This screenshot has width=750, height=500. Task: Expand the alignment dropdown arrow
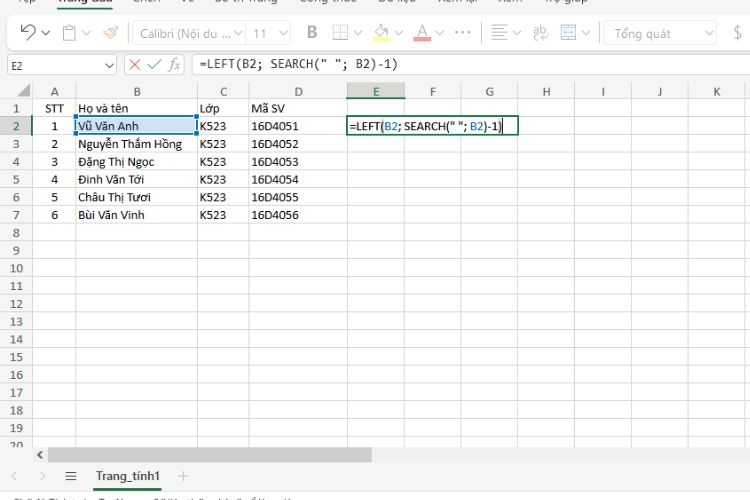click(517, 33)
